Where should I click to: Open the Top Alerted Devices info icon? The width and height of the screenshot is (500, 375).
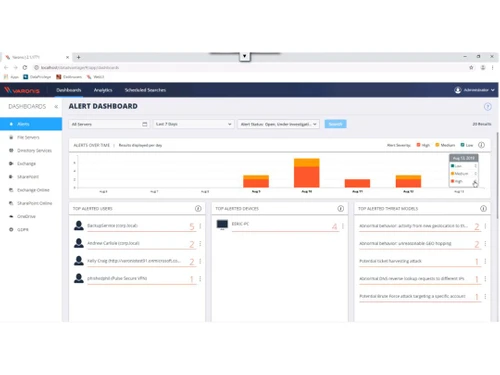(341, 209)
